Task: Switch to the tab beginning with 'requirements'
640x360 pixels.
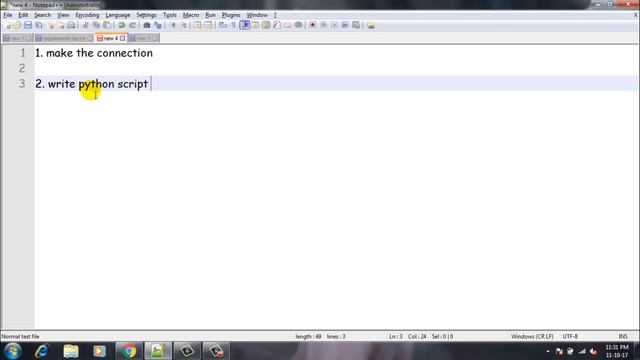Action: point(63,38)
